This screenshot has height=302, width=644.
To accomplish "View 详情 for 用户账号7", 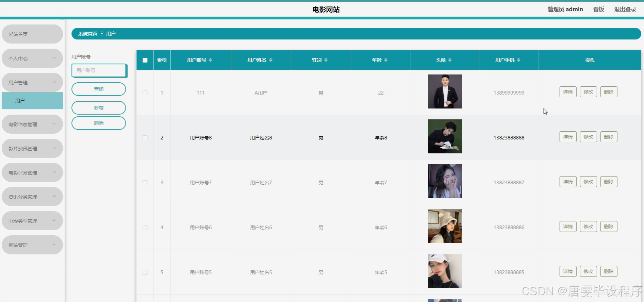I will pos(568,182).
